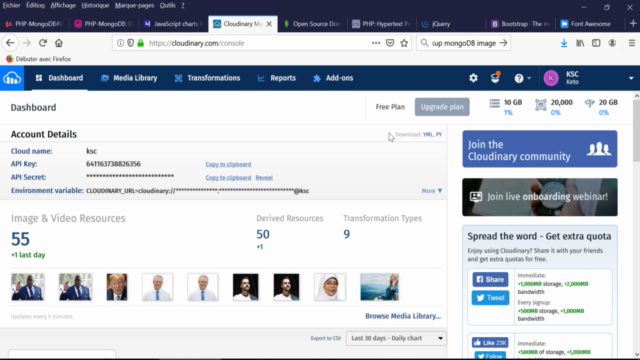Open Firefox downloads arrow
Viewport: 640px width, 360px height.
pos(564,43)
